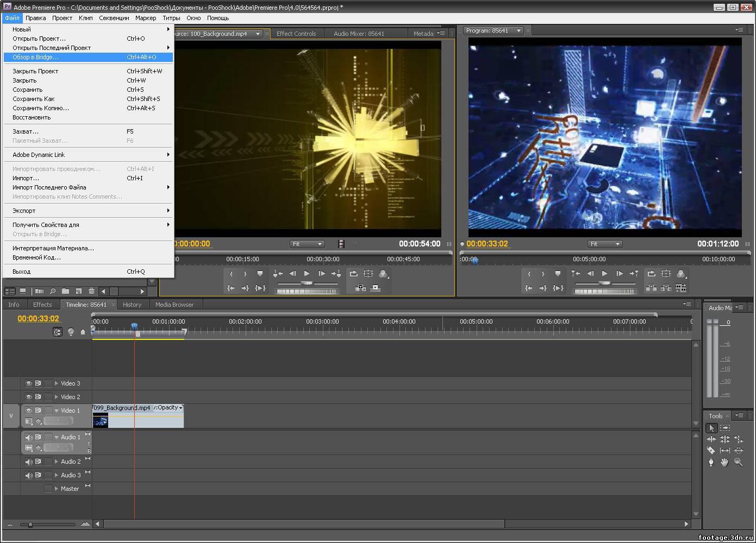Pick the Rate Stretch tool
756x543 pixels.
[738, 439]
